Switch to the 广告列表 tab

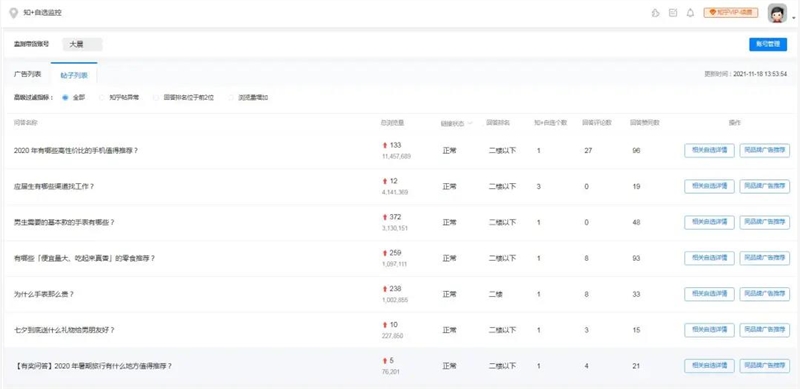click(x=28, y=75)
